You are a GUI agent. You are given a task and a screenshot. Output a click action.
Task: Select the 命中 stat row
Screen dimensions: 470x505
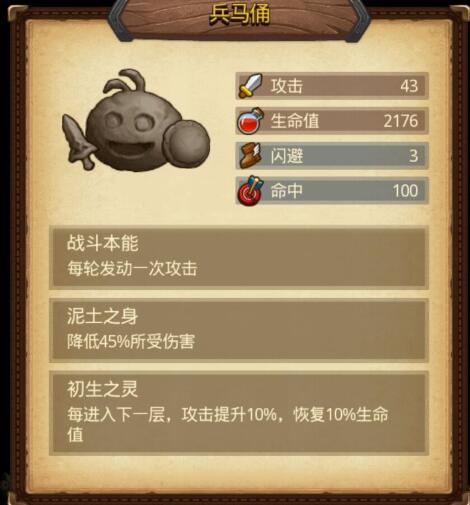click(x=332, y=191)
